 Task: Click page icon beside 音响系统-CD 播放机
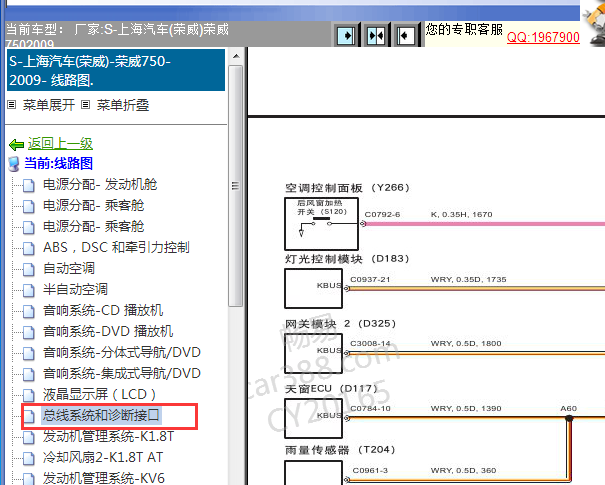point(29,311)
